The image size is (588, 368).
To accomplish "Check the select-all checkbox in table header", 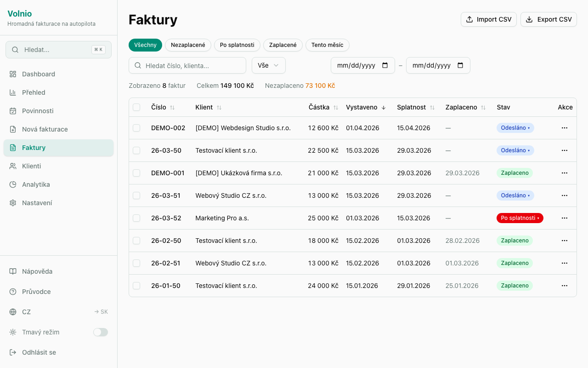I will [x=136, y=107].
